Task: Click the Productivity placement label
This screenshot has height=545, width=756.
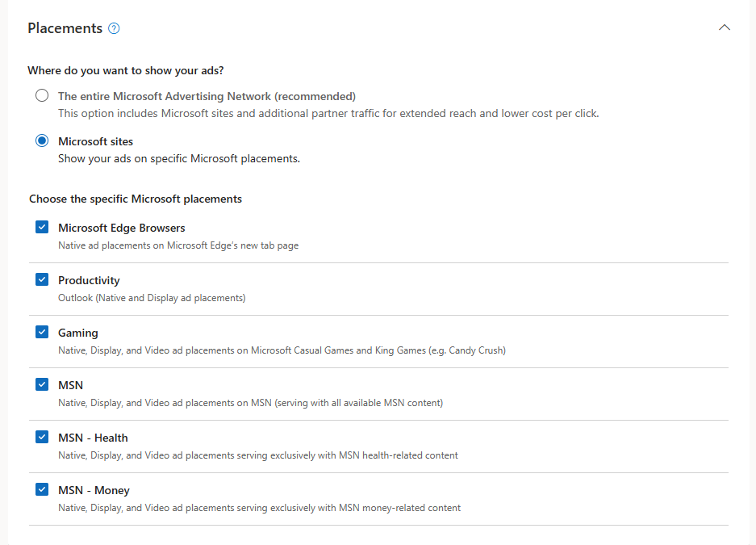Action: pos(89,280)
